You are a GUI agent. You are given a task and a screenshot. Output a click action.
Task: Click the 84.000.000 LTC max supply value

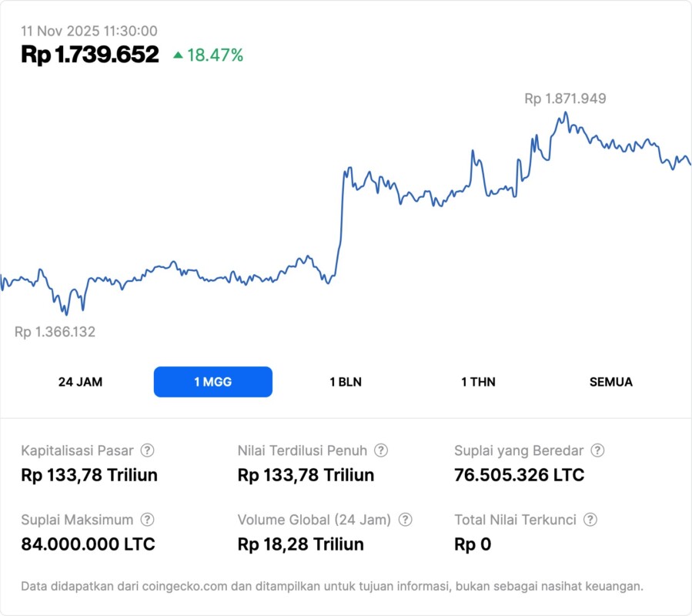(x=89, y=544)
